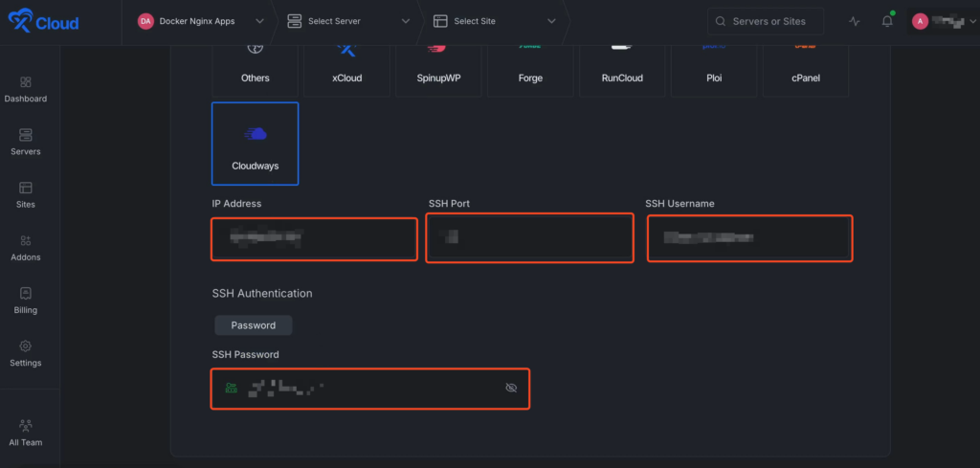Toggle SSH password visibility eye icon
Screen dimensions: 980x468
(x=511, y=388)
